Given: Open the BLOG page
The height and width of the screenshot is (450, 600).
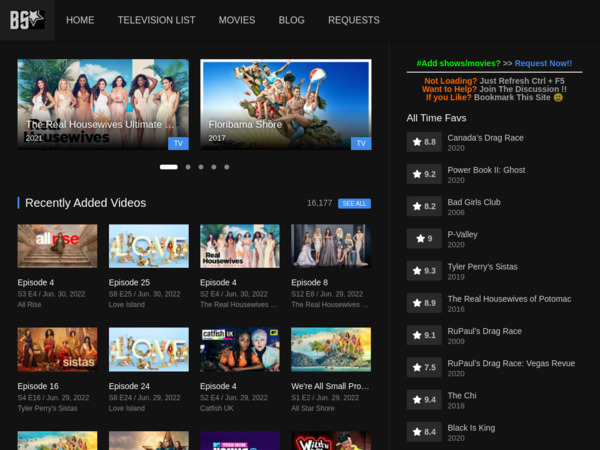Looking at the screenshot, I should (292, 20).
